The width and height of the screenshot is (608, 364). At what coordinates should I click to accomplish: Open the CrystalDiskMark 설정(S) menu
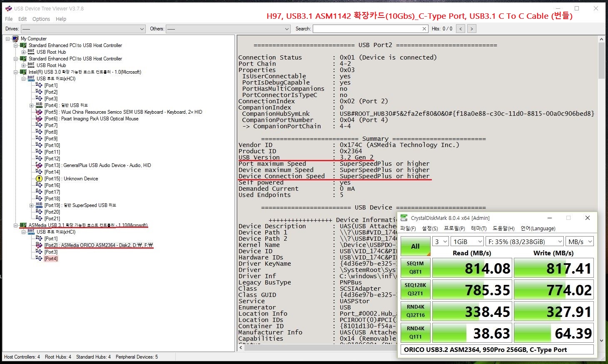pos(430,229)
